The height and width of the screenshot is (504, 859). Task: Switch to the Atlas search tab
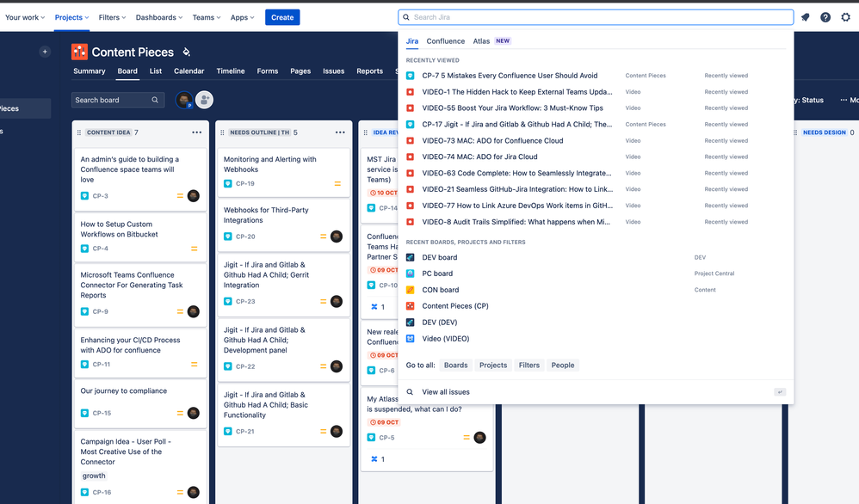(481, 41)
